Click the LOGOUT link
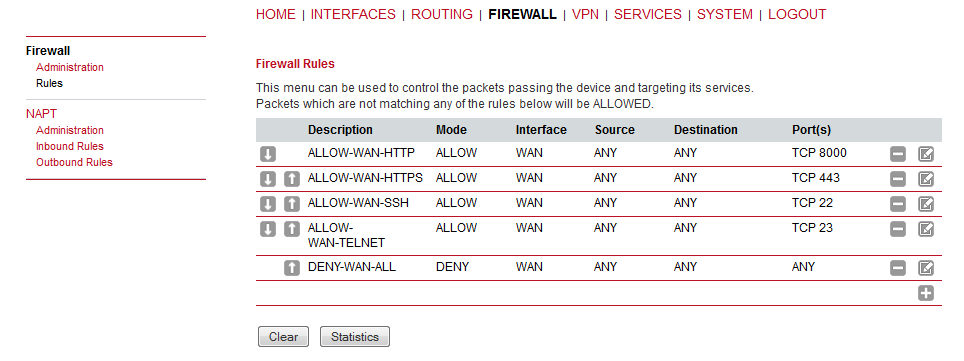964x361 pixels. tap(797, 14)
